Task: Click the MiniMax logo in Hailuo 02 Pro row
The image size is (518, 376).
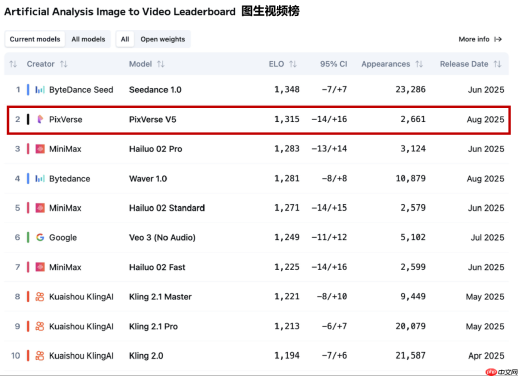Action: (40, 149)
